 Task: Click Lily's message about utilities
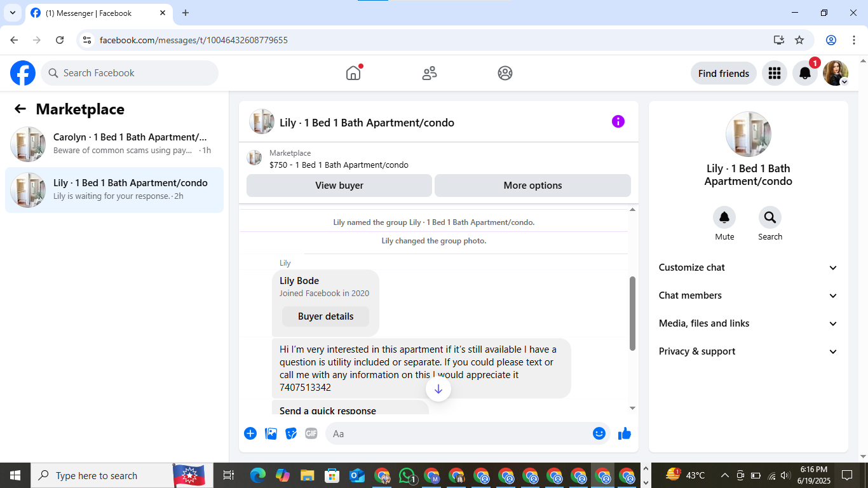pyautogui.click(x=421, y=369)
